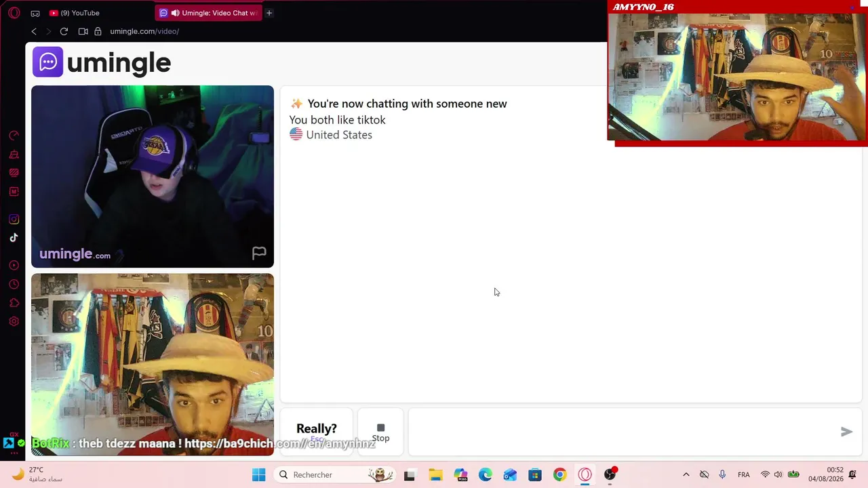The width and height of the screenshot is (868, 488).
Task: Open TikTok in the sidebar
Action: pos(14,237)
